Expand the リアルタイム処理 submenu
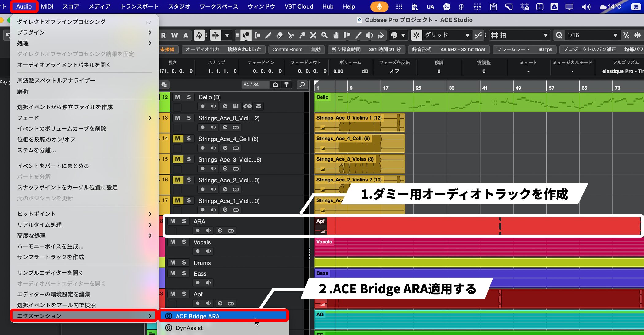644x335 pixels. pyautogui.click(x=84, y=225)
